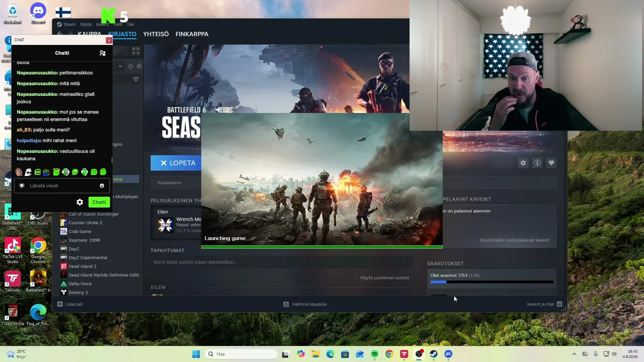Show chat users list icon
This screenshot has height=362, width=644.
click(103, 53)
